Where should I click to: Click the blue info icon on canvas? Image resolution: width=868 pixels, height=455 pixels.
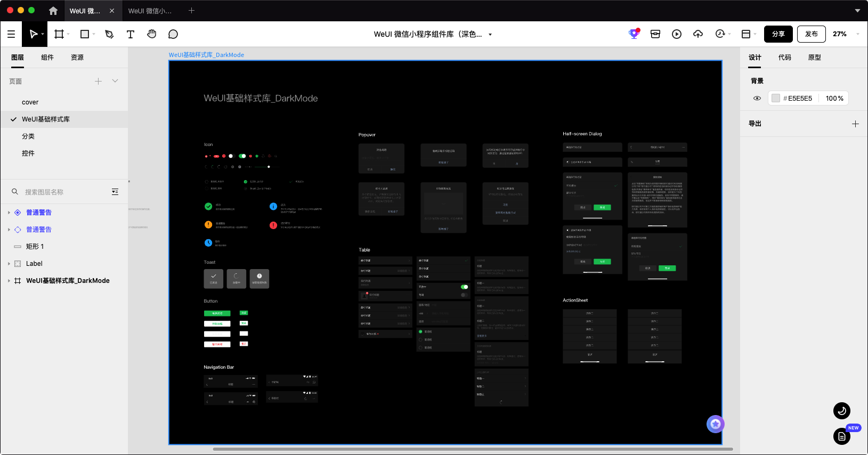click(273, 206)
